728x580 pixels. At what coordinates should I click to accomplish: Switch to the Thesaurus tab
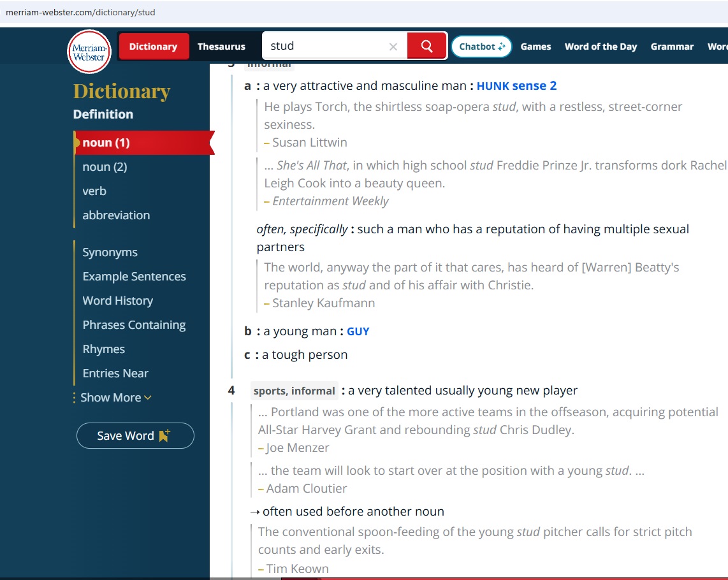pos(221,47)
